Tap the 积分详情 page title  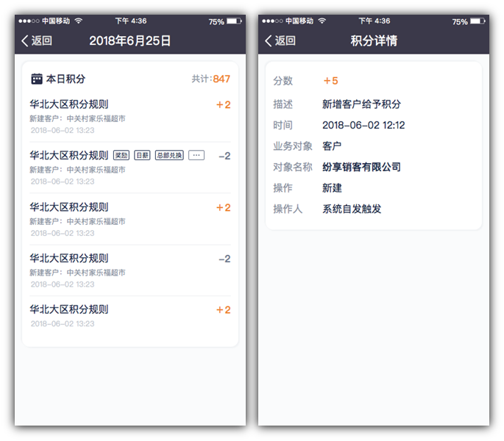(374, 41)
